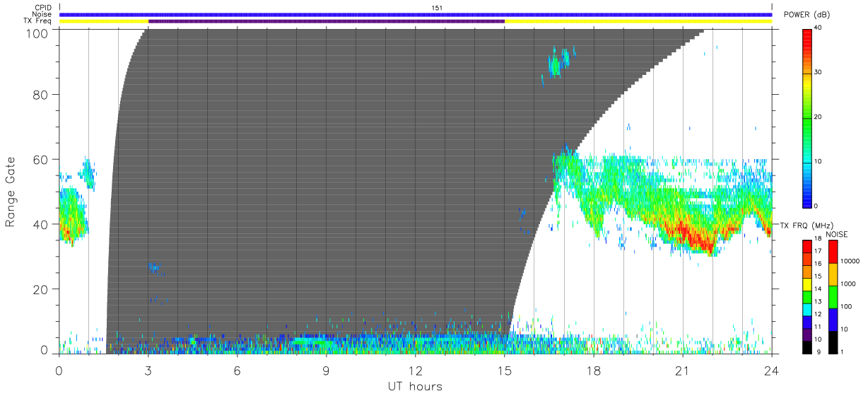Click the 18 label on the TX FRQ scale
The width and height of the screenshot is (868, 401).
[x=818, y=239]
